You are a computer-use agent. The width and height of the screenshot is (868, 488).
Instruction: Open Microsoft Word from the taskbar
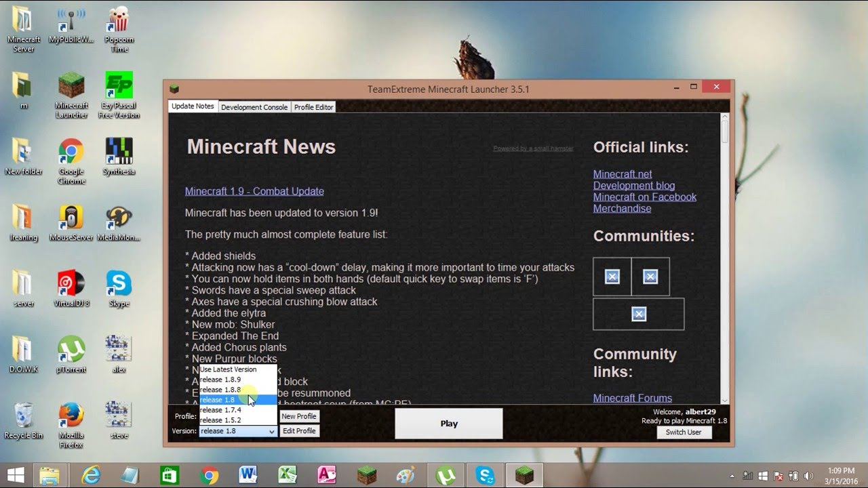point(248,475)
